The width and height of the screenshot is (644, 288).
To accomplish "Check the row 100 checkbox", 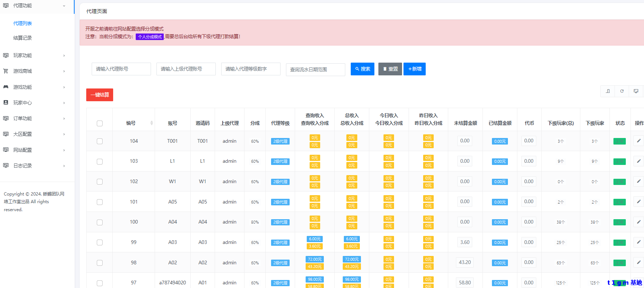I will tap(100, 222).
